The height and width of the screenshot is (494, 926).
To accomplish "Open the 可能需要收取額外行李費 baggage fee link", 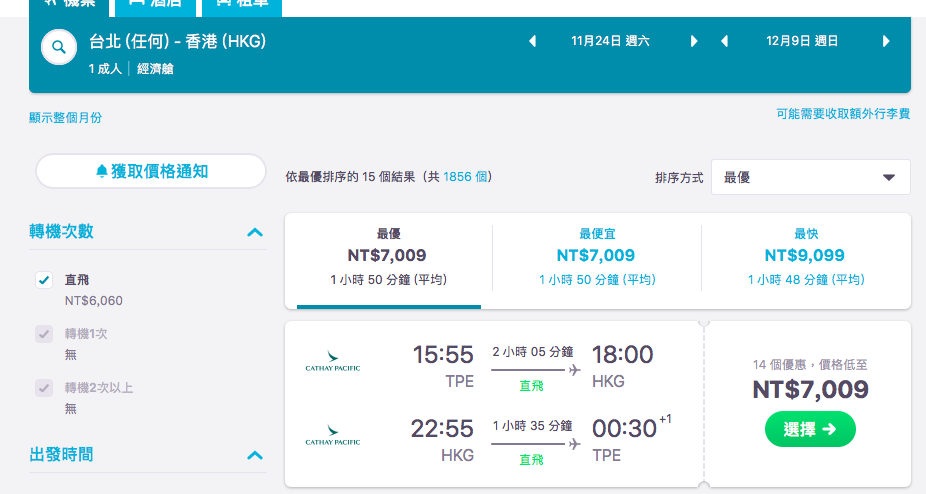I will click(x=843, y=113).
